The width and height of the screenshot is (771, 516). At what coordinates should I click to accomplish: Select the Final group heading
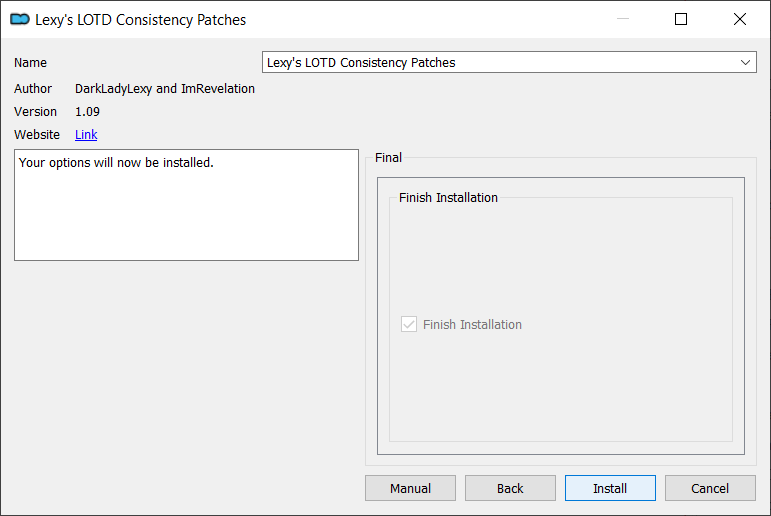[388, 157]
